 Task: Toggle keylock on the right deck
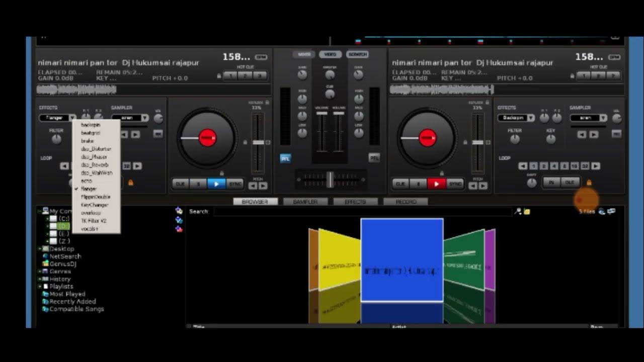pyautogui.click(x=487, y=102)
